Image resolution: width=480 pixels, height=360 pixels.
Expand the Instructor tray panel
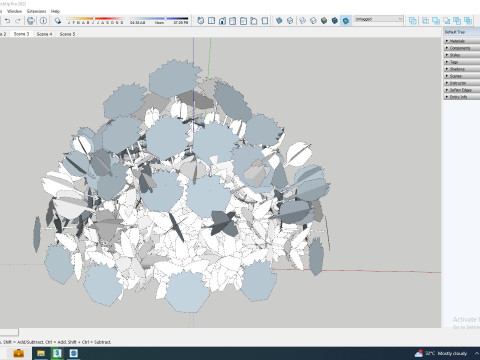tap(462, 83)
